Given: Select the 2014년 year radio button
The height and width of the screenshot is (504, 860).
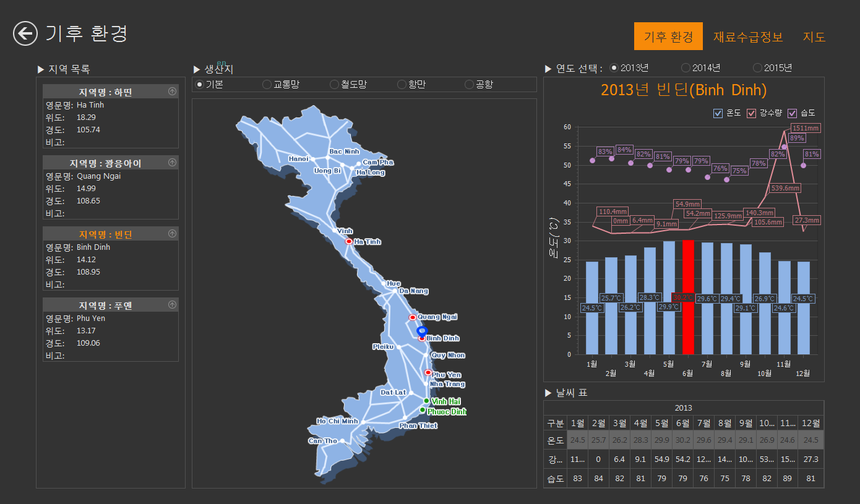Looking at the screenshot, I should pyautogui.click(x=686, y=67).
